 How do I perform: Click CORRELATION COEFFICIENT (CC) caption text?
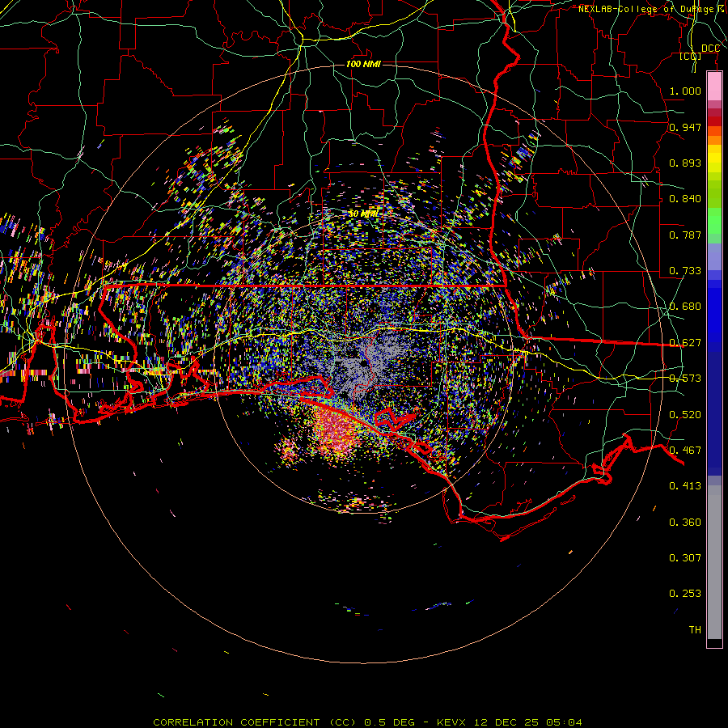click(255, 722)
